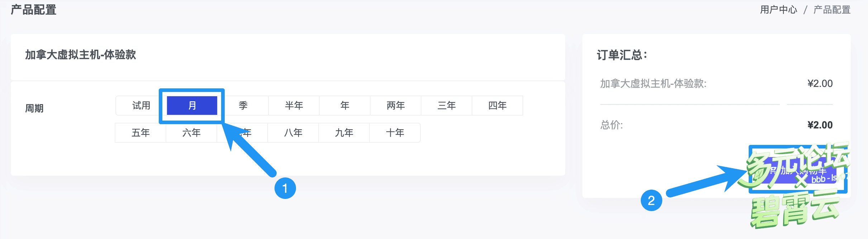This screenshot has height=239, width=868.
Task: Pick the 十年 period option
Action: pyautogui.click(x=395, y=133)
